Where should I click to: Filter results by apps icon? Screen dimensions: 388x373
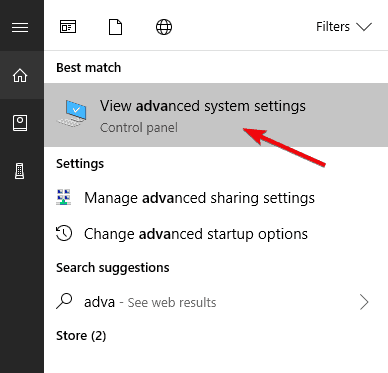(68, 27)
